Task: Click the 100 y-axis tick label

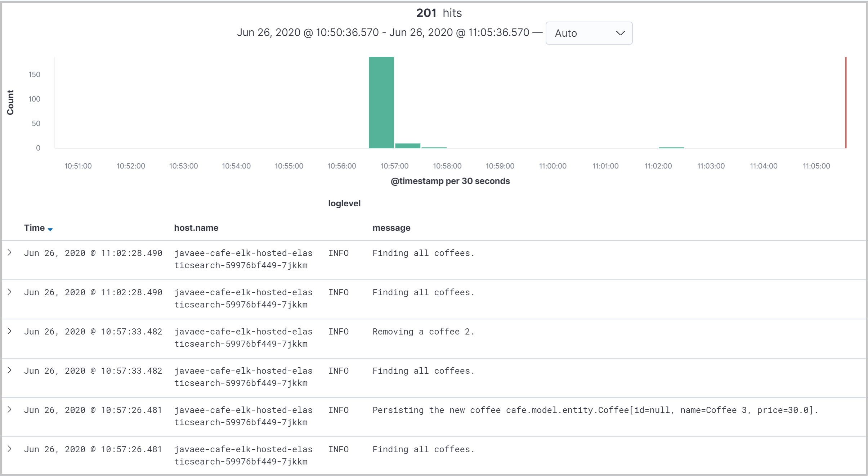Action: point(35,99)
